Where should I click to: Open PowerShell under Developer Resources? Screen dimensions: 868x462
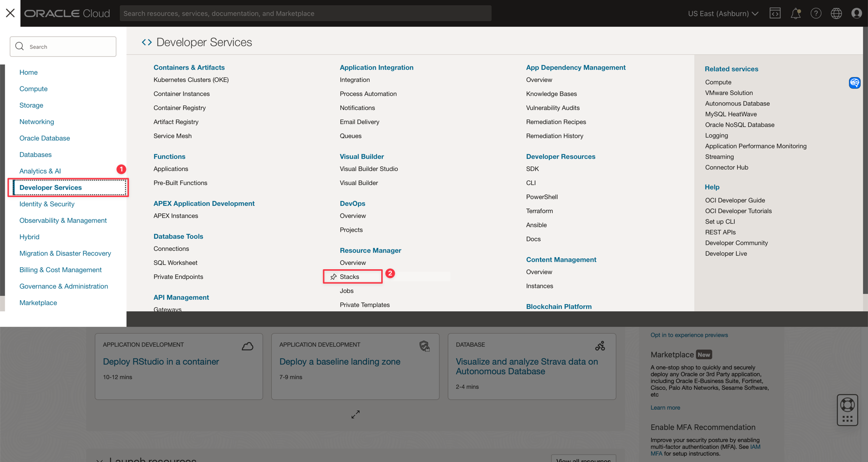pyautogui.click(x=542, y=197)
